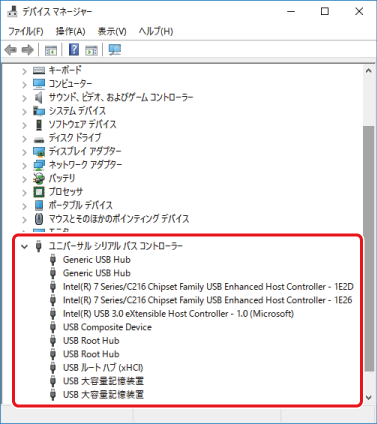Expand the バッテリ category
This screenshot has height=424, width=377.
pyautogui.click(x=24, y=179)
